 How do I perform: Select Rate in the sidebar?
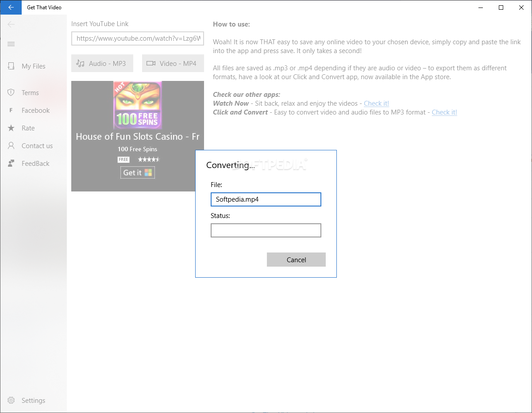click(33, 128)
